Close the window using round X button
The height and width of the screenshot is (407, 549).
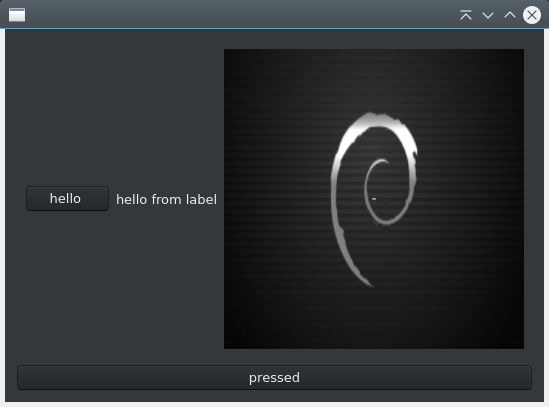(532, 15)
